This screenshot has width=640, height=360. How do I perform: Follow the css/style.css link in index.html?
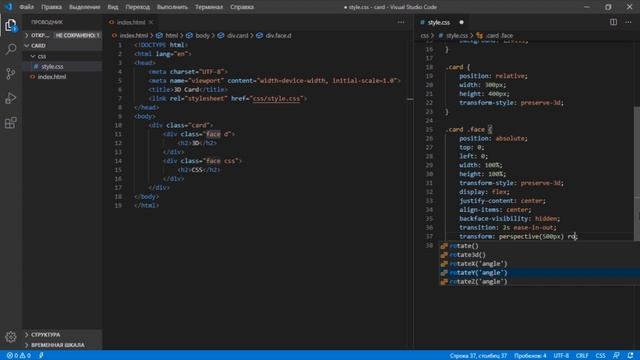tap(277, 98)
